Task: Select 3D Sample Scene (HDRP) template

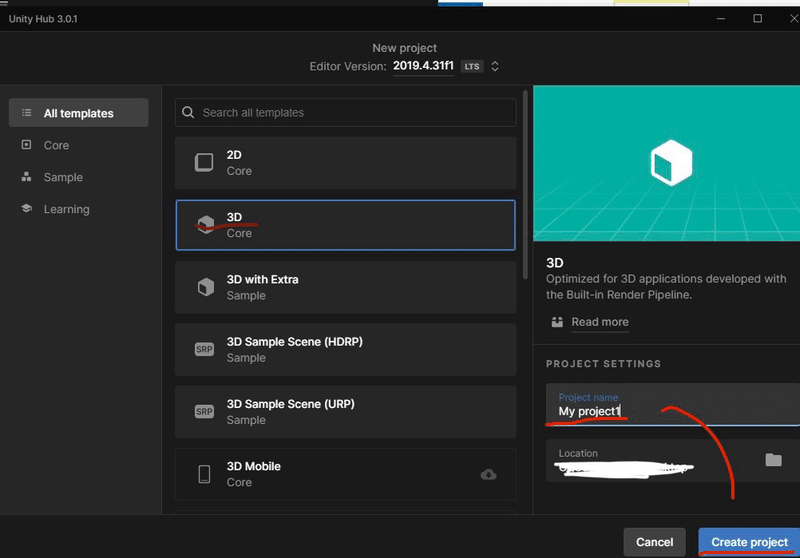Action: tap(345, 349)
